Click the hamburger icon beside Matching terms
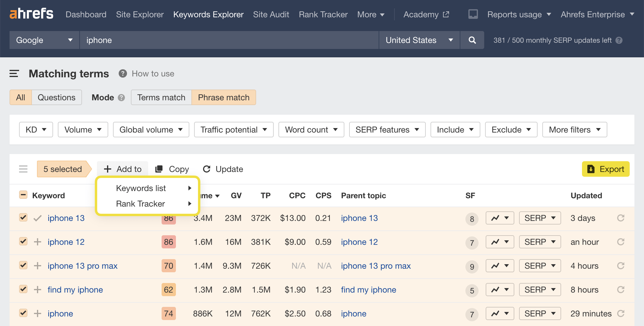 14,73
